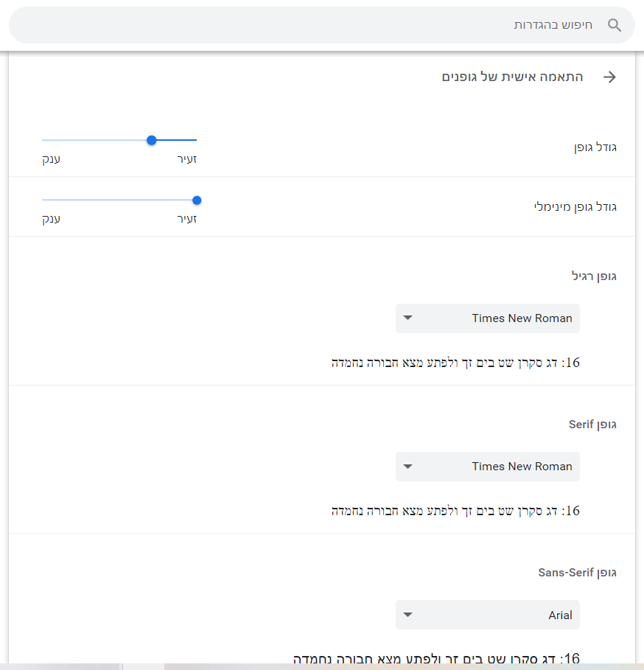
Task: Open the Arial dropdown for Sans-Serif font
Action: coord(488,615)
